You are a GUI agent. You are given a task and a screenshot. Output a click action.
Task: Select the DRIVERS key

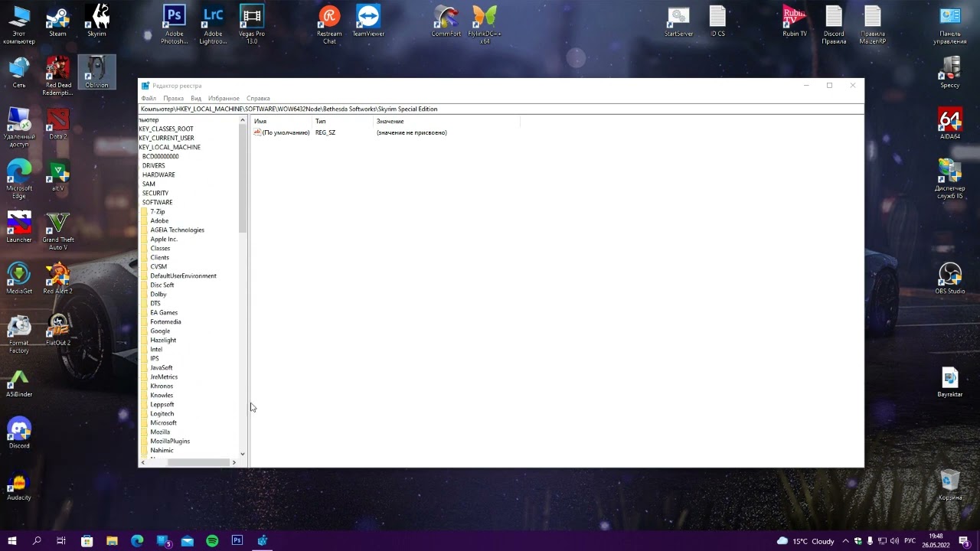coord(153,165)
